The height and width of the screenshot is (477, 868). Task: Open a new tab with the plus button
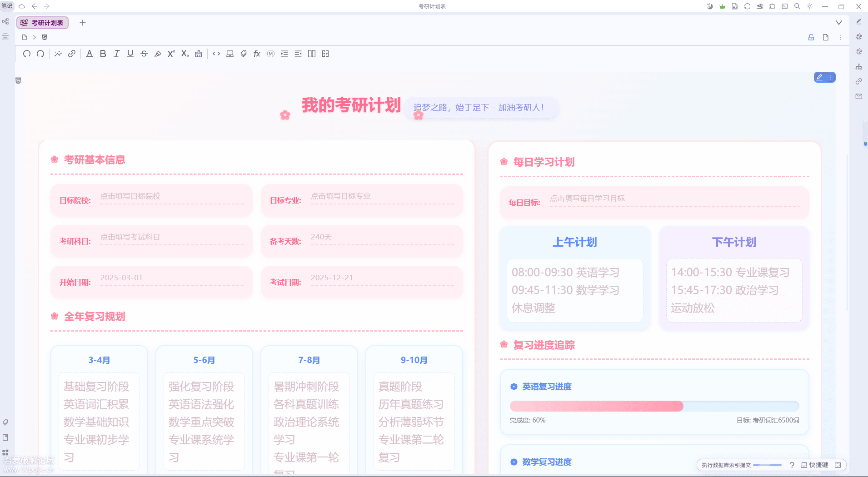pos(82,23)
